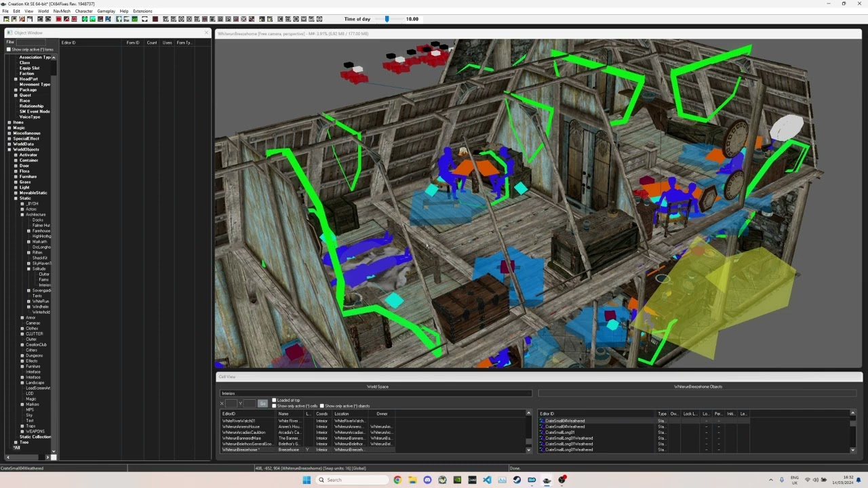This screenshot has width=868, height=488.
Task: Click the Time of day slider handle
Action: 387,19
